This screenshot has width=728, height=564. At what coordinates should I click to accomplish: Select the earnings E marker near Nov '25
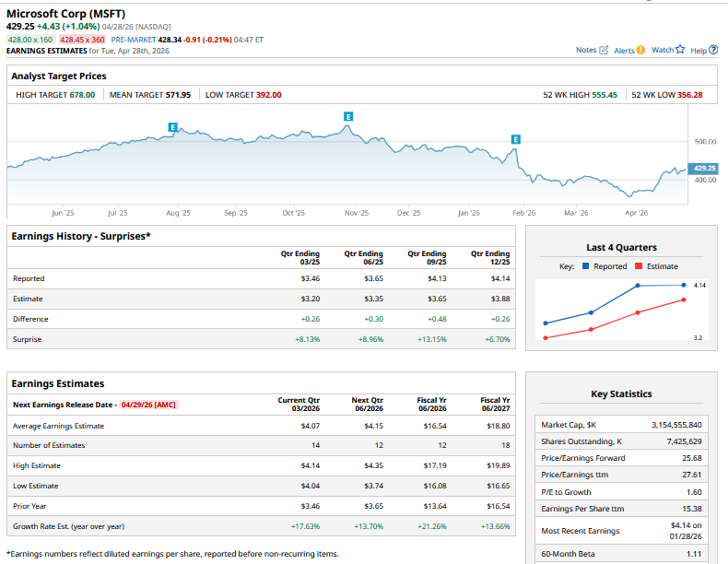click(x=347, y=116)
